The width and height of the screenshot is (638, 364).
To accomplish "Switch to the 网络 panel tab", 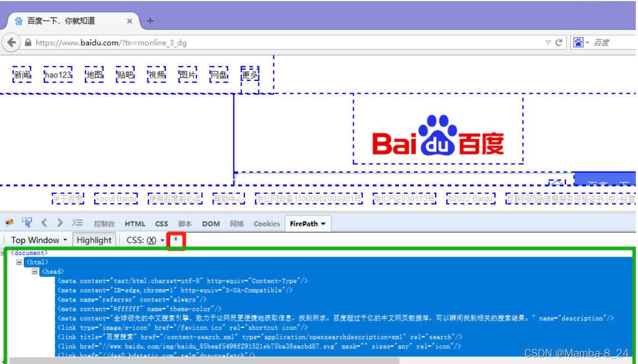I will pyautogui.click(x=236, y=224).
